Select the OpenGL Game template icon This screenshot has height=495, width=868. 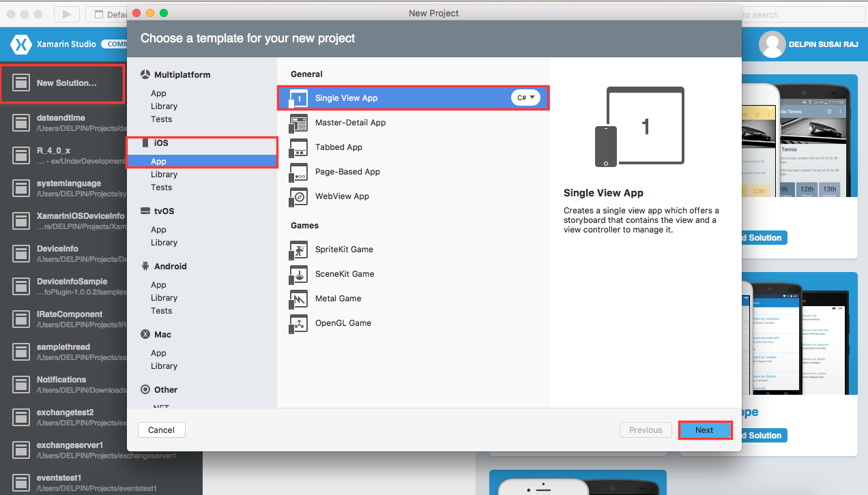pos(298,323)
